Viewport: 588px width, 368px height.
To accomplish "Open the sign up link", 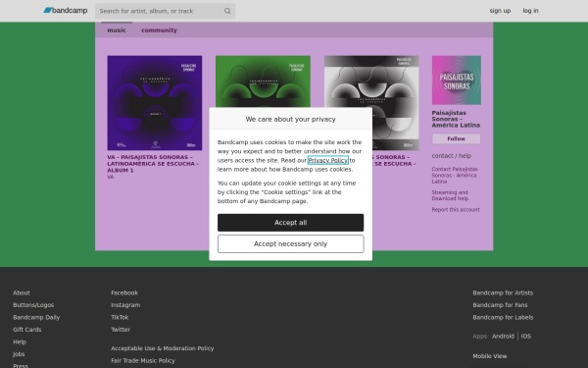I will point(500,11).
